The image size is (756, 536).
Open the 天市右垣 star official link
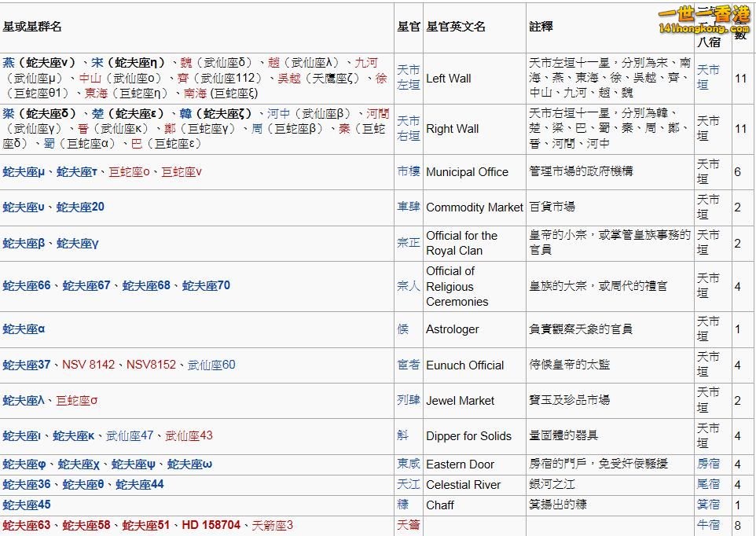(408, 128)
